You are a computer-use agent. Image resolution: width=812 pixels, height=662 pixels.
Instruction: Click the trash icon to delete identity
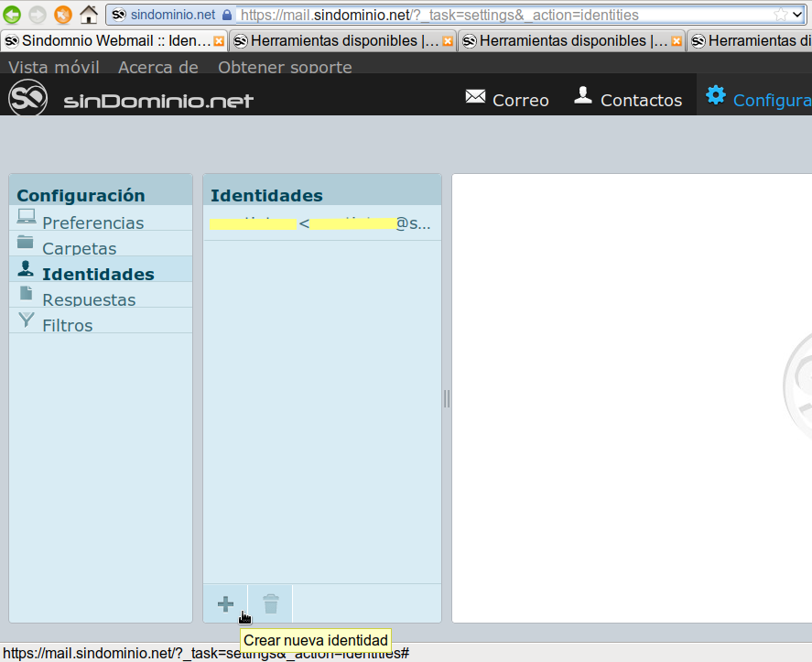click(x=270, y=603)
